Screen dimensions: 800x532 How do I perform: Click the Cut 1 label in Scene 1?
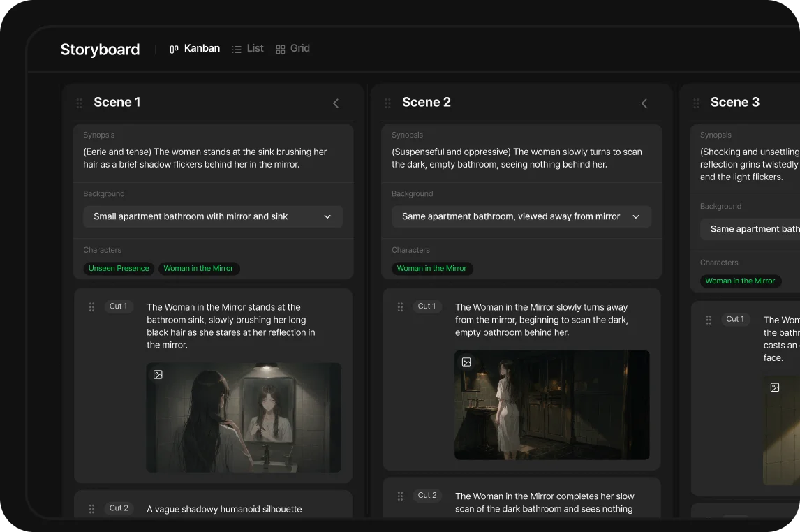[119, 306]
